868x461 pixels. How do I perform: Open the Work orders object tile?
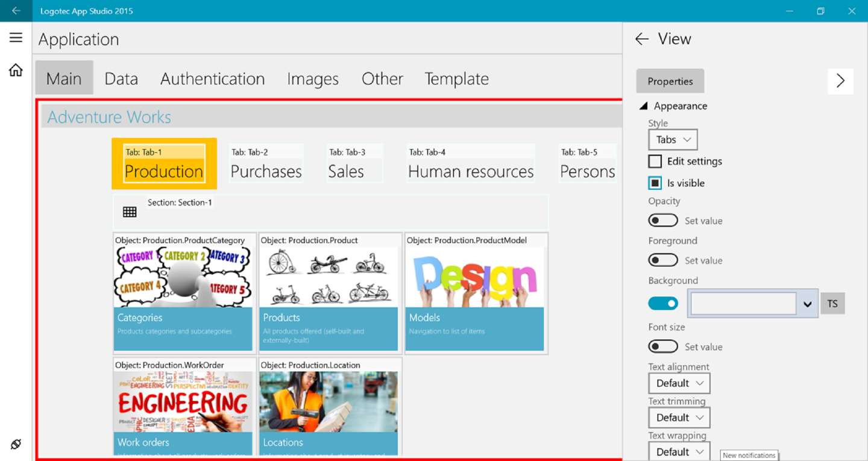pyautogui.click(x=183, y=407)
